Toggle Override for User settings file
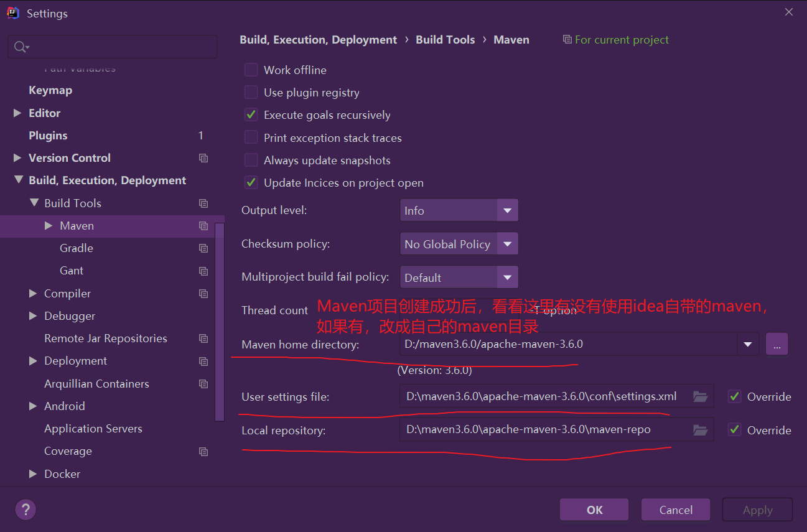This screenshot has height=532, width=807. 735,396
